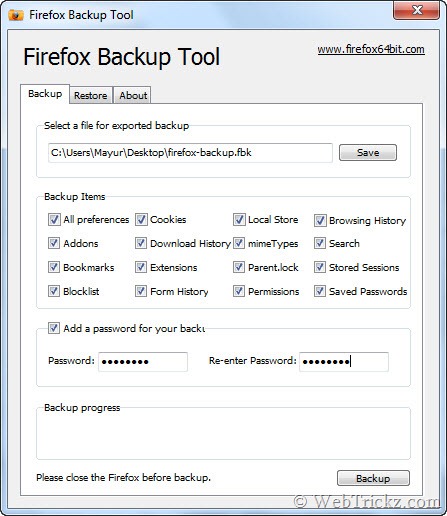447x516 pixels.
Task: Switch to the Restore tab
Action: pyautogui.click(x=91, y=95)
